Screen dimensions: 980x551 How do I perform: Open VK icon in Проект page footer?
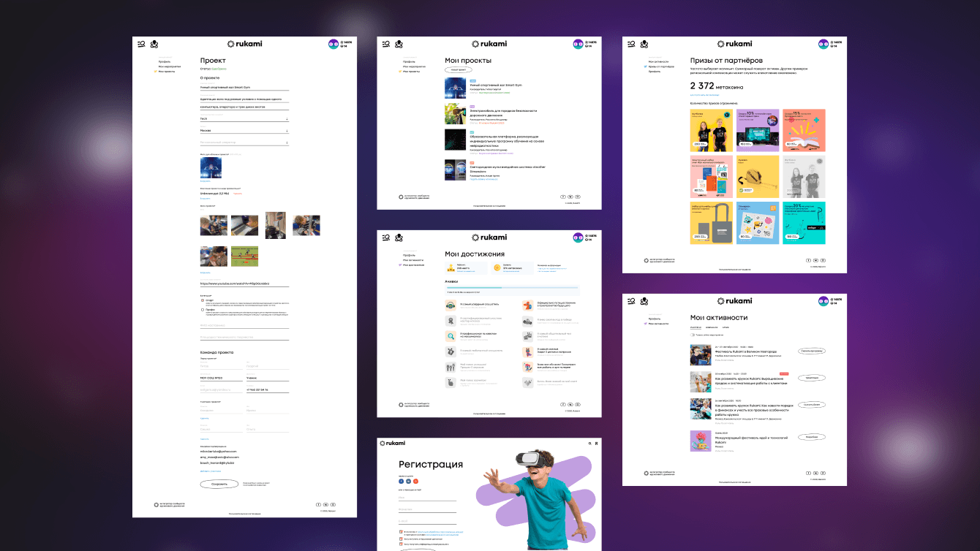point(325,504)
